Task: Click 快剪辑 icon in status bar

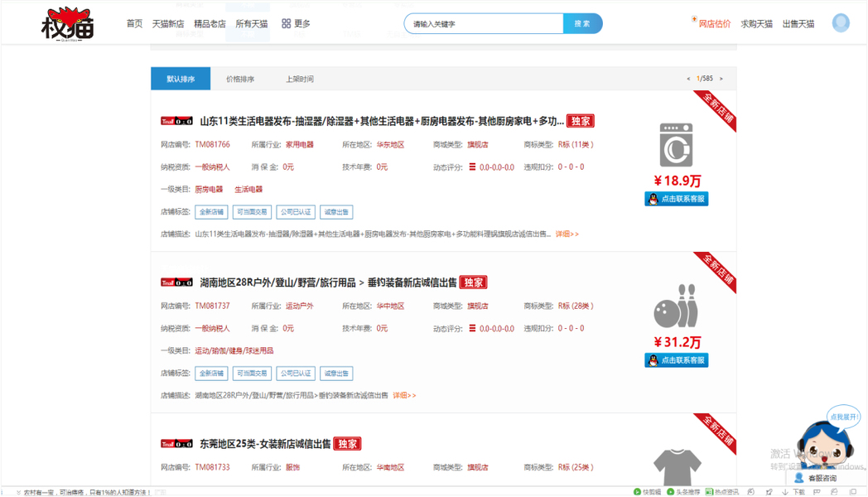Action: [637, 492]
